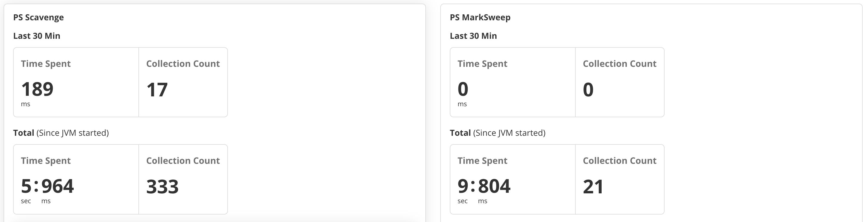Image resolution: width=868 pixels, height=222 pixels.
Task: Click the PS MarkSweep Collection Count 0
Action: coord(588,89)
